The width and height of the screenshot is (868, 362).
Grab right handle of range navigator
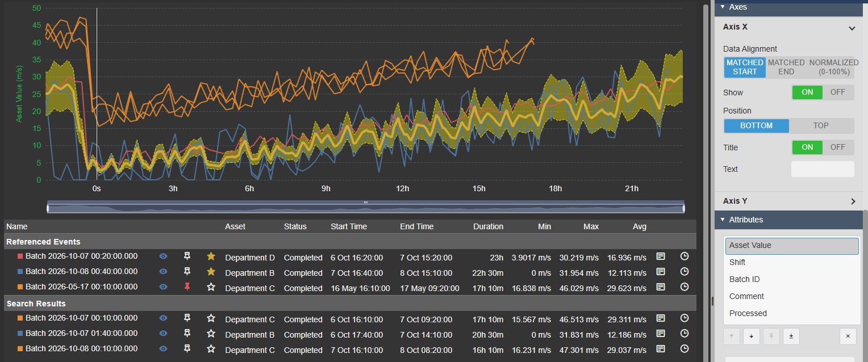point(683,208)
